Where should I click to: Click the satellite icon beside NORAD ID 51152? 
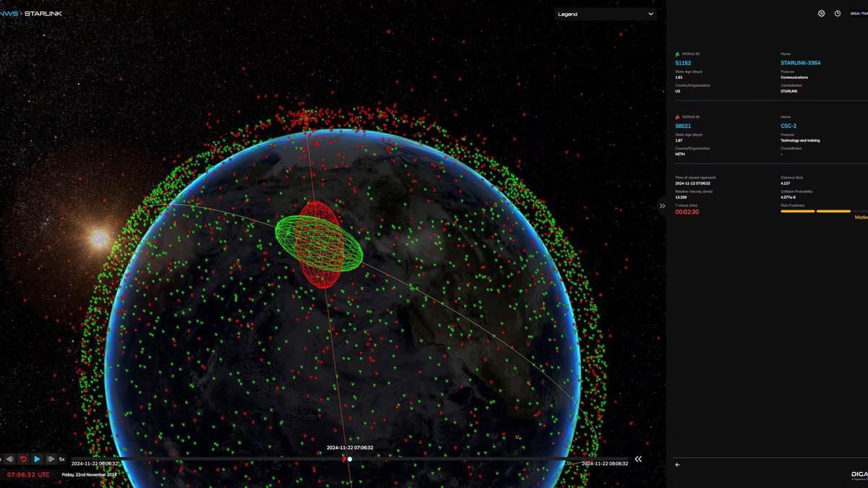678,53
